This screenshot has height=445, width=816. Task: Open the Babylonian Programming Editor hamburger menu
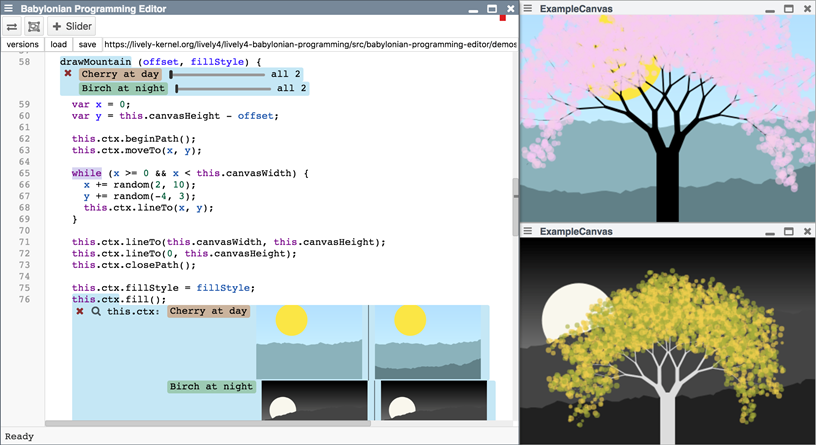(x=10, y=8)
